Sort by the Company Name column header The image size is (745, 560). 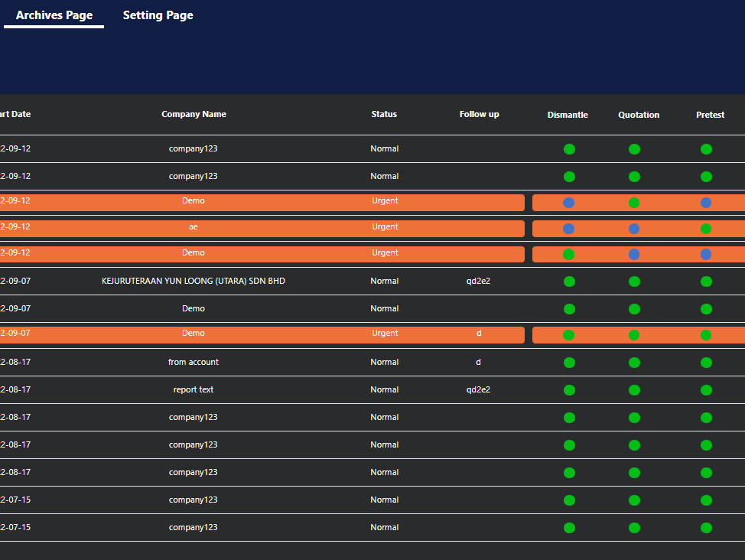[194, 115]
